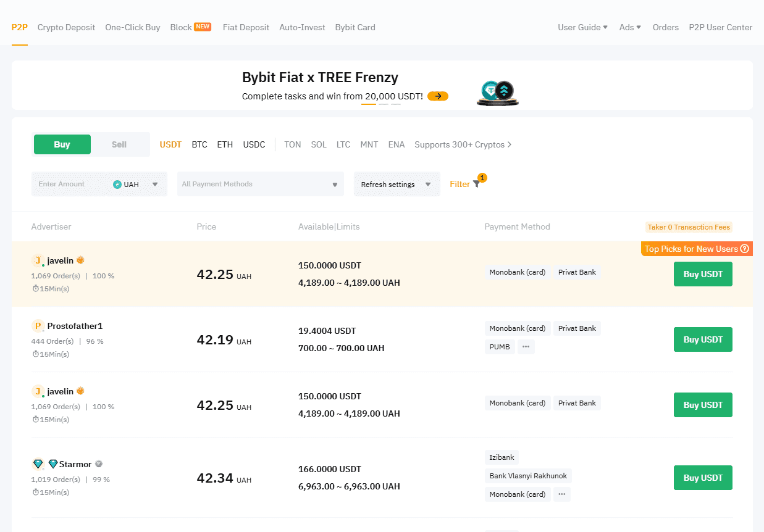Click the NEW badge beside Block
This screenshot has height=532, width=764.
203,27
